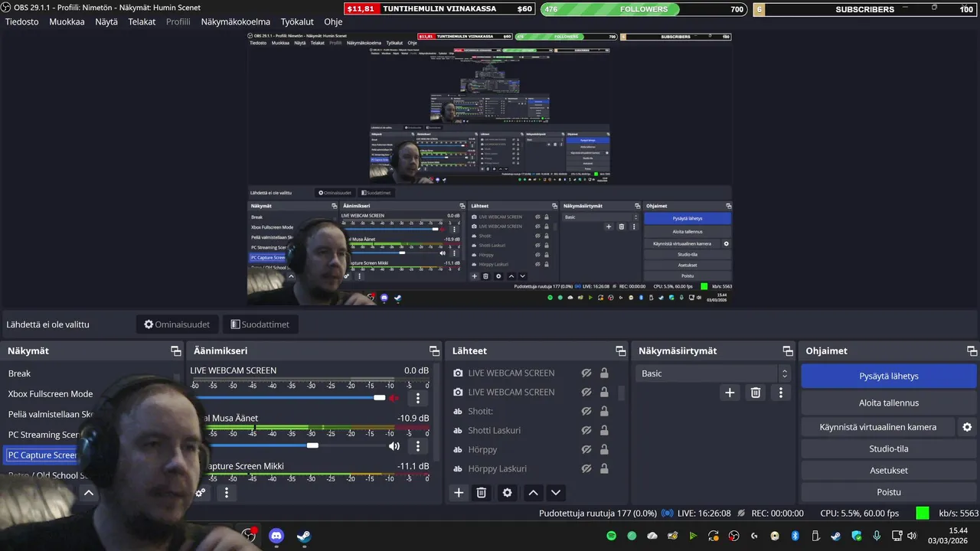980x551 pixels.
Task: Open three-dot menu for Musa Äänet audio
Action: coord(418,445)
